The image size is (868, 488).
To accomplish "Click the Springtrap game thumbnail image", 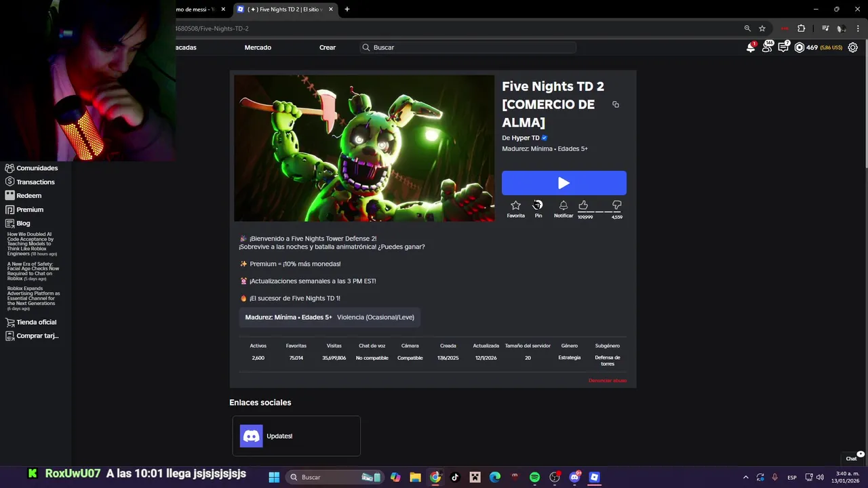I will click(364, 148).
